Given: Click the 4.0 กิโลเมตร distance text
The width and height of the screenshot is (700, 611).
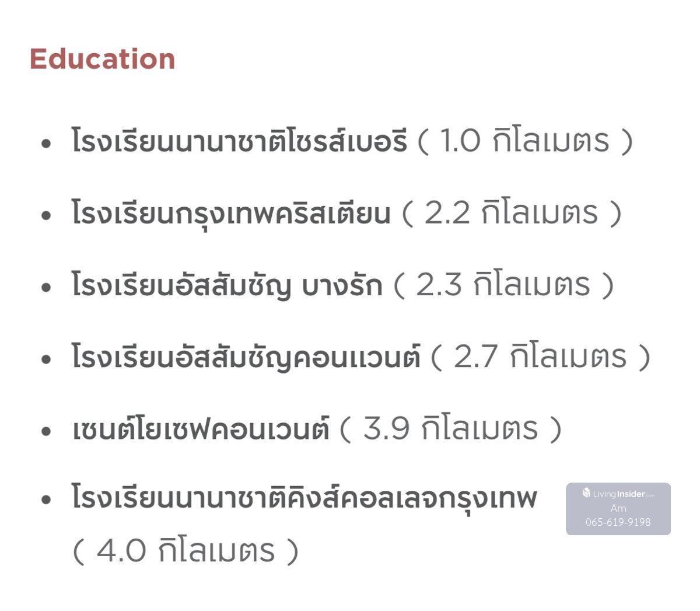Looking at the screenshot, I should [x=185, y=551].
